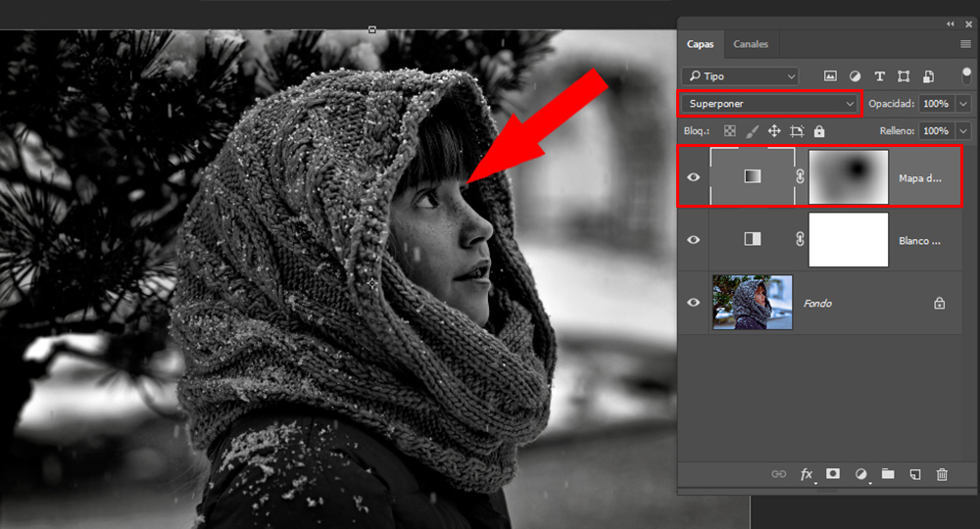Select the Blanco y negro adjustment icon

pyautogui.click(x=753, y=239)
